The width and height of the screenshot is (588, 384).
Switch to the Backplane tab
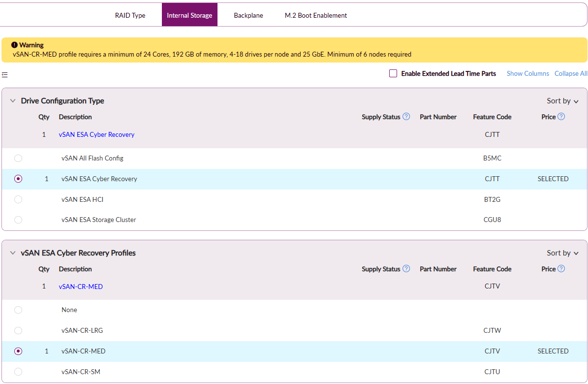click(x=248, y=15)
